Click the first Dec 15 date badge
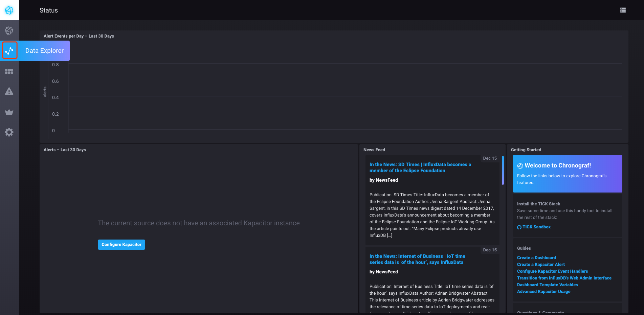 coord(490,158)
